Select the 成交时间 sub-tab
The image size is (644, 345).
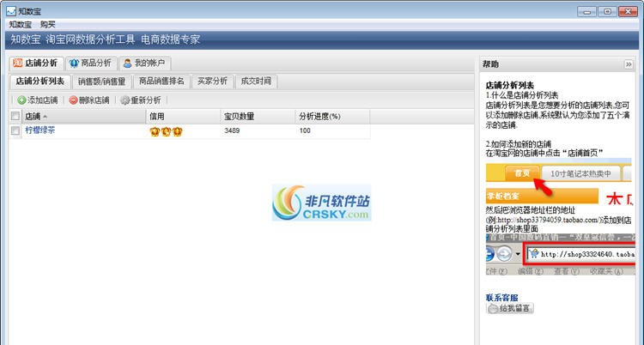[256, 82]
